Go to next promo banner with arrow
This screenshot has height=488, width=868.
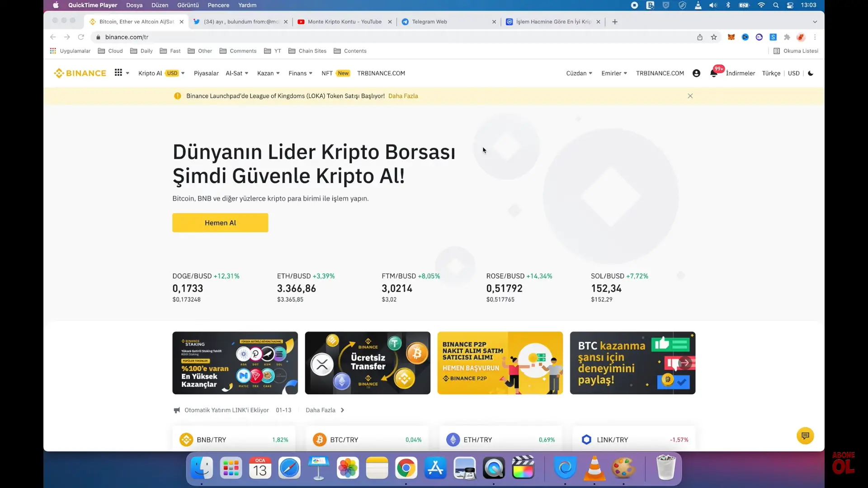(x=685, y=363)
